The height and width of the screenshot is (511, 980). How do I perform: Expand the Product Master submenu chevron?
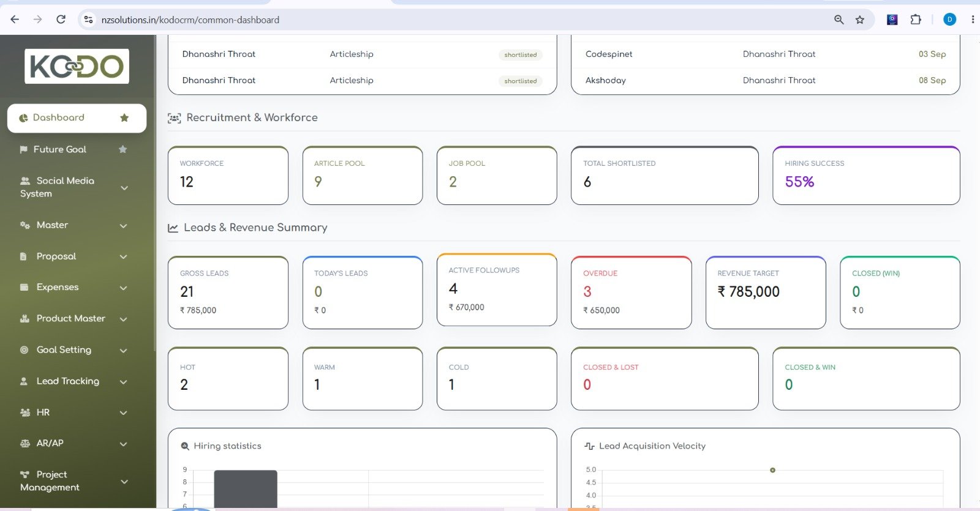tap(124, 319)
